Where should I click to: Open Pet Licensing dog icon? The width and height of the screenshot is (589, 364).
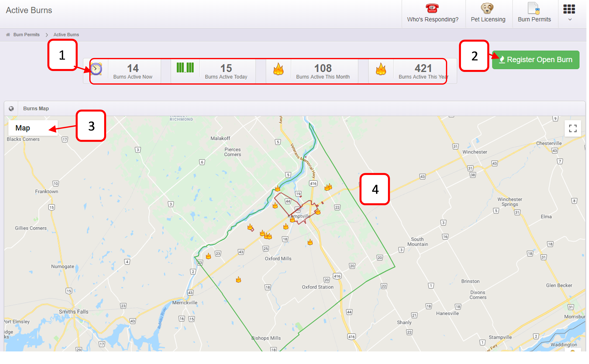click(x=487, y=8)
